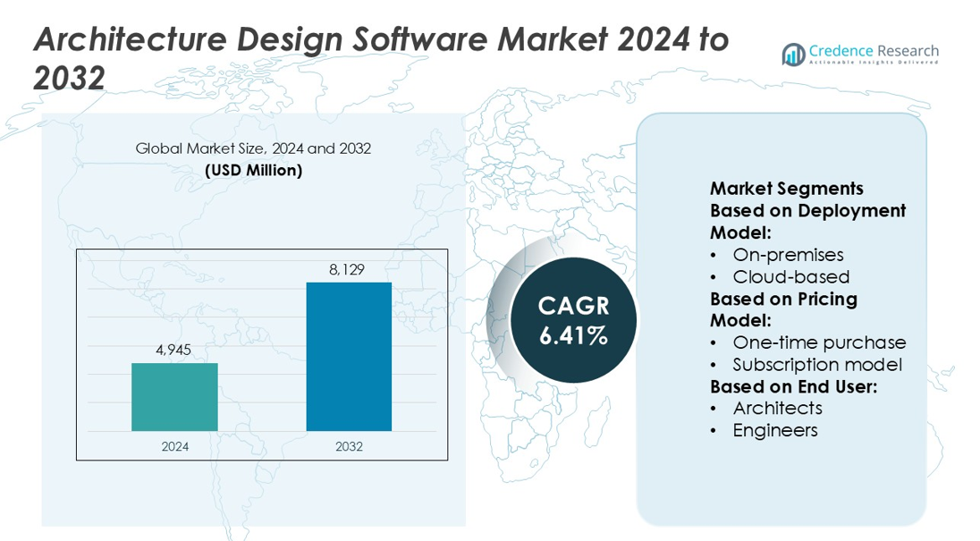Click the Credence Research logo icon
This screenshot has height=541, width=980.
tap(793, 55)
